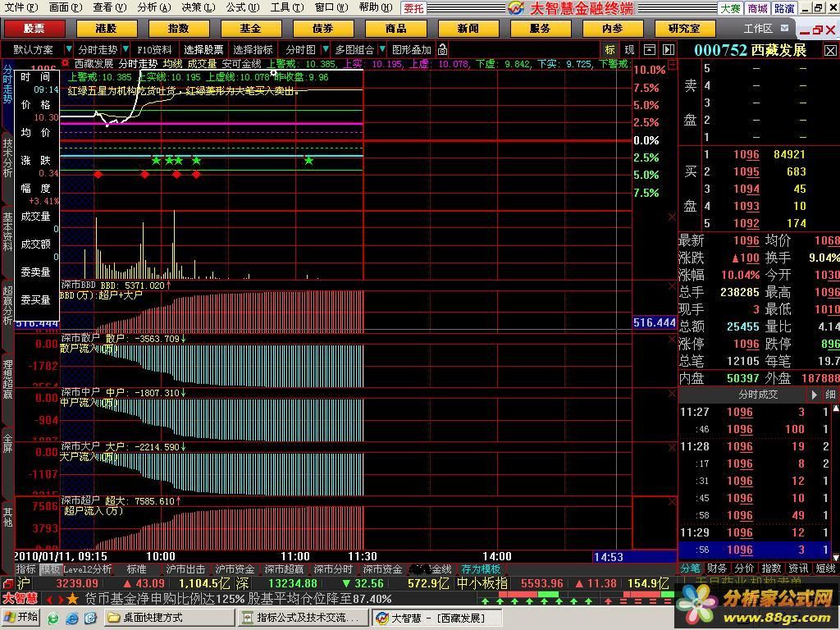840x630 pixels.
Task: Click 图形叠加 in the toolbar
Action: point(412,50)
